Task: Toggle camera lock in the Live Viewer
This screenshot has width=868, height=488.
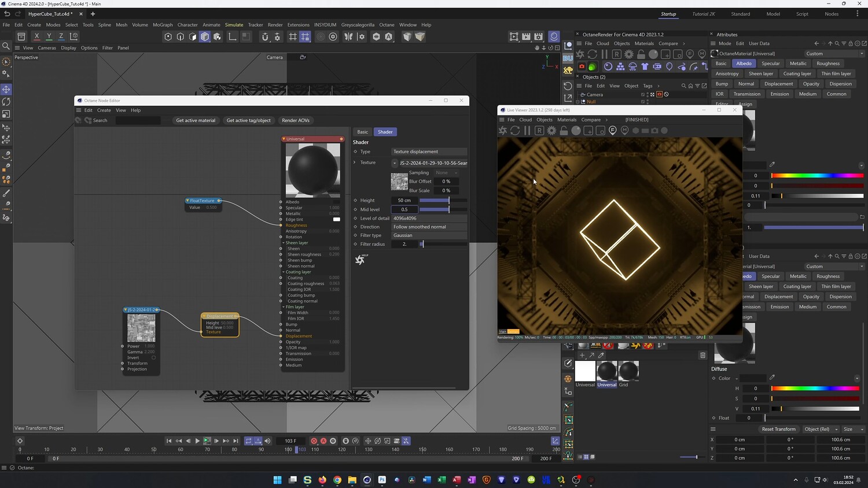Action: pyautogui.click(x=564, y=131)
